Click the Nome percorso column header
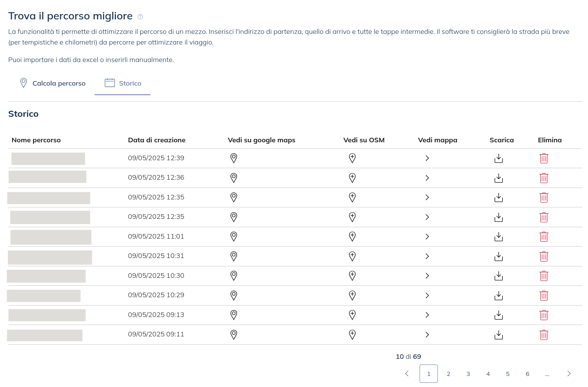The width and height of the screenshot is (588, 387). (36, 140)
